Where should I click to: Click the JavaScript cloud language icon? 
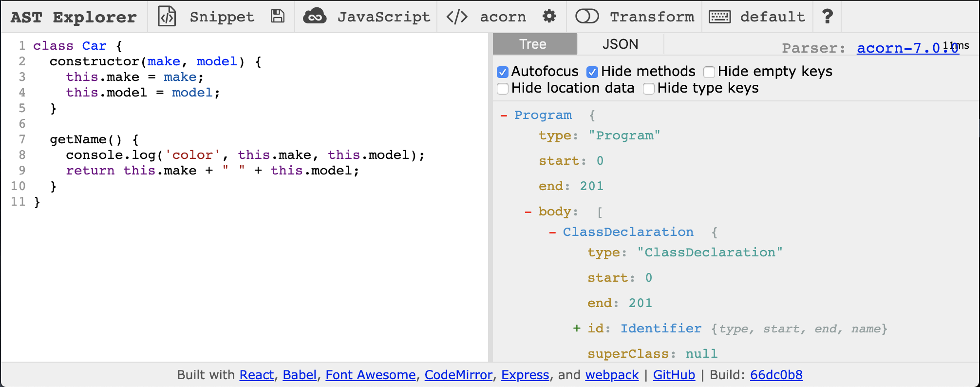[x=315, y=17]
